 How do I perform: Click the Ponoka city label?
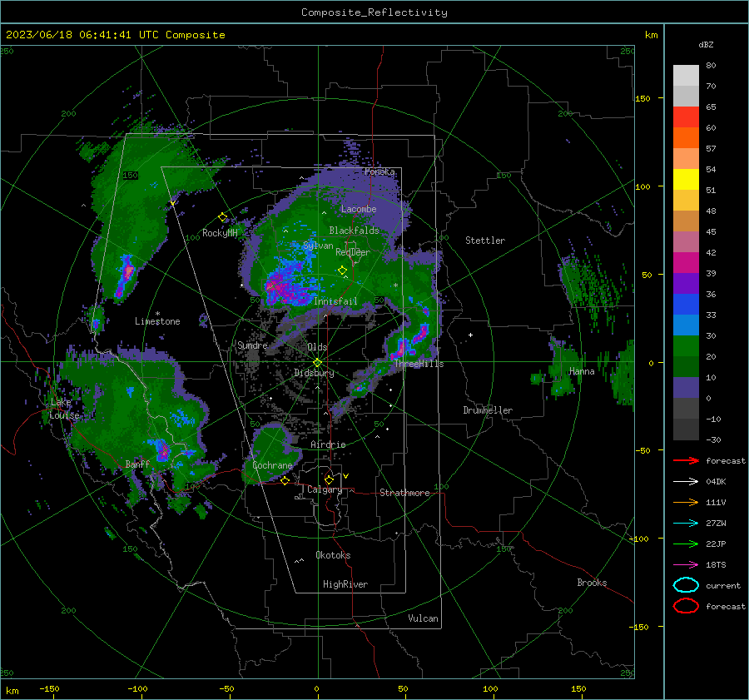tap(379, 171)
